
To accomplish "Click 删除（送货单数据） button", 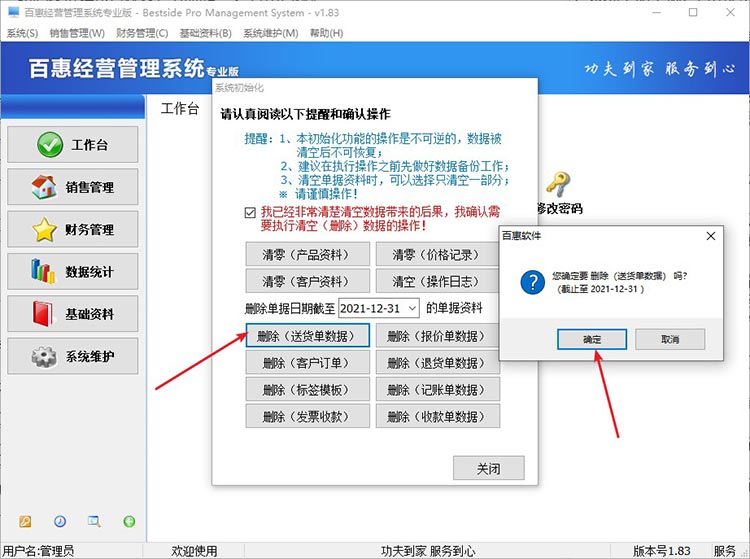I will pyautogui.click(x=308, y=336).
